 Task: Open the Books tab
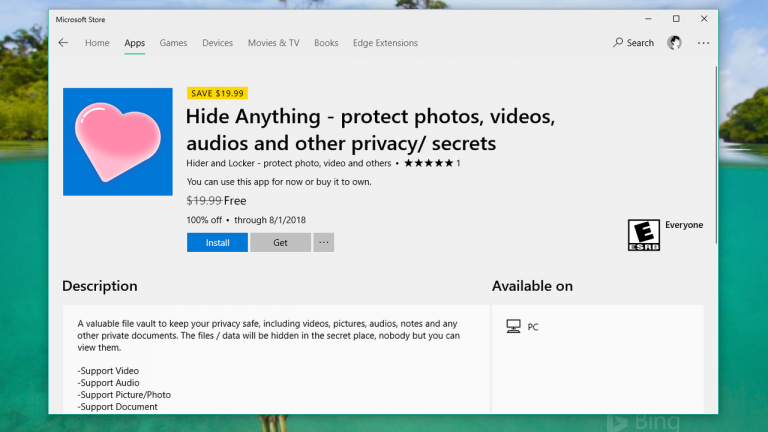(326, 43)
